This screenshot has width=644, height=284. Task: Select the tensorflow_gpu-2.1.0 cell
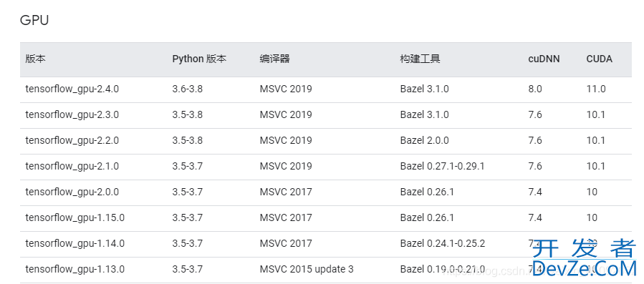pos(72,166)
